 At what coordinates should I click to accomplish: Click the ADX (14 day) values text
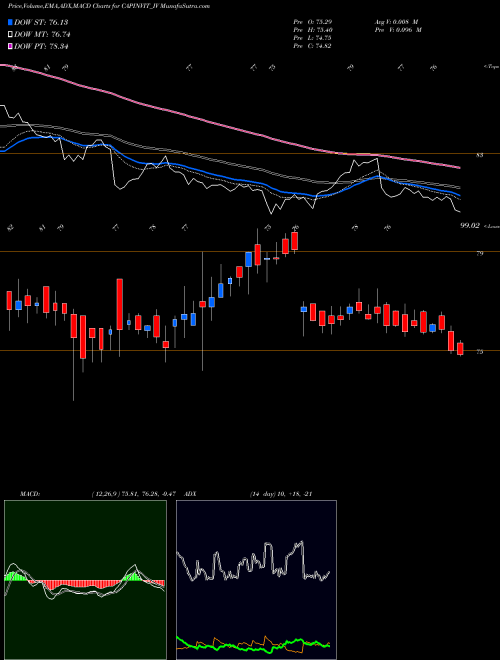(281, 494)
